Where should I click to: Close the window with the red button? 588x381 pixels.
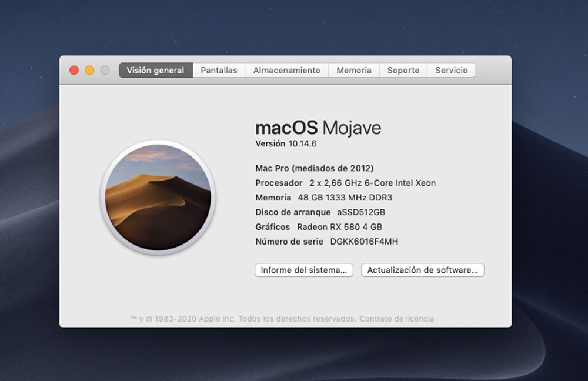tap(74, 71)
